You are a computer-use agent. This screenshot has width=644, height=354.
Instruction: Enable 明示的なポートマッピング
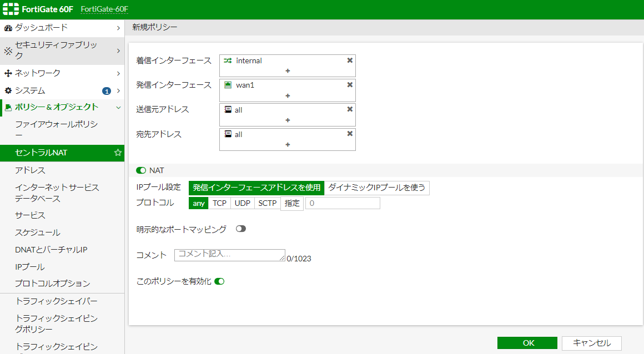pos(240,228)
